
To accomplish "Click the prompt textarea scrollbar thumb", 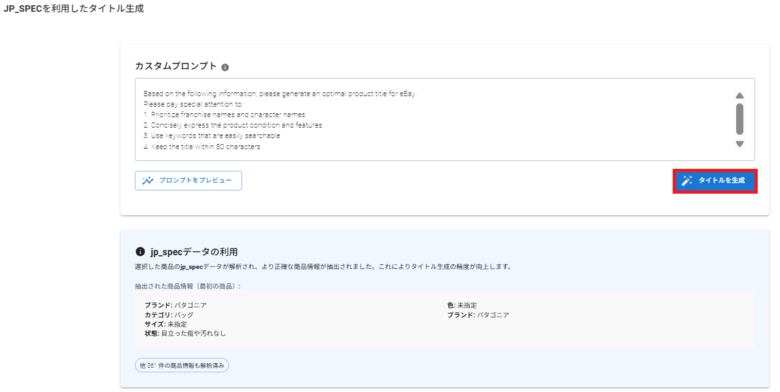I will pyautogui.click(x=739, y=119).
